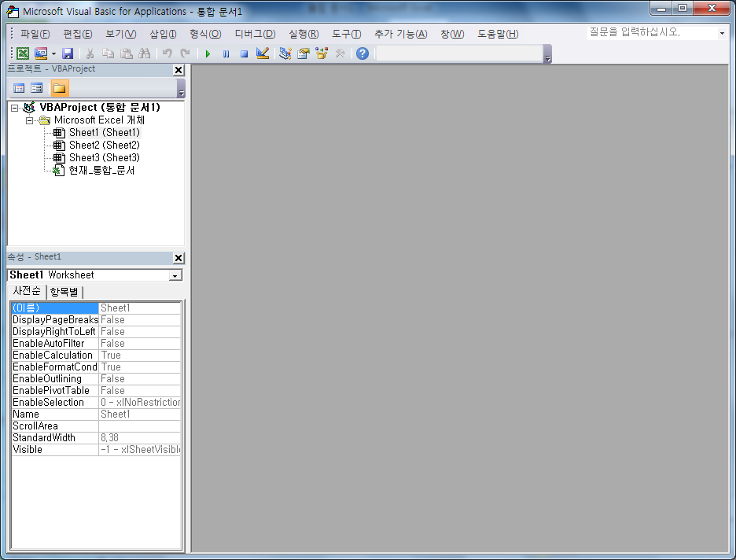This screenshot has width=736, height=560.
Task: Open the Sheet1 Worksheet object dropdown
Action: coord(175,275)
